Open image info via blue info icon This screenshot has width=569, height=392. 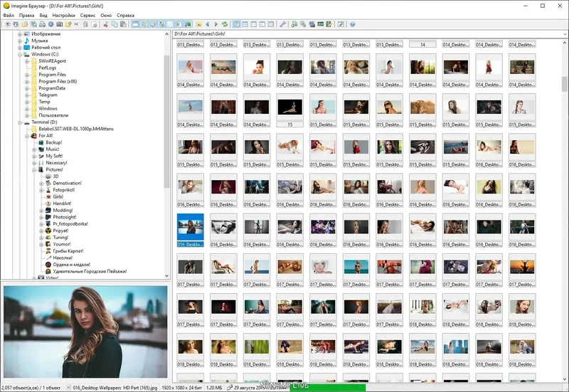(50, 24)
